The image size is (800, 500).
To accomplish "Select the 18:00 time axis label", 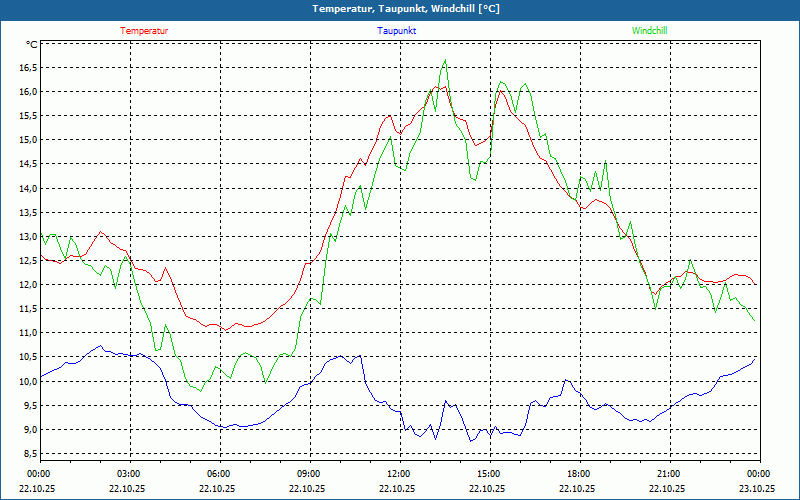I will 578,474.
